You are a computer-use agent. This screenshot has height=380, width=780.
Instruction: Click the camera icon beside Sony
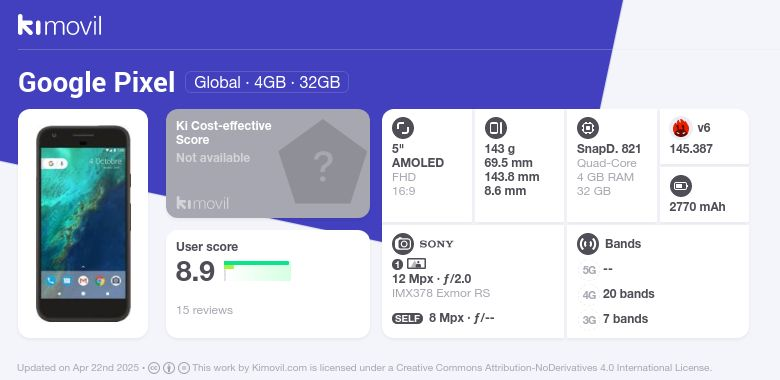click(403, 244)
